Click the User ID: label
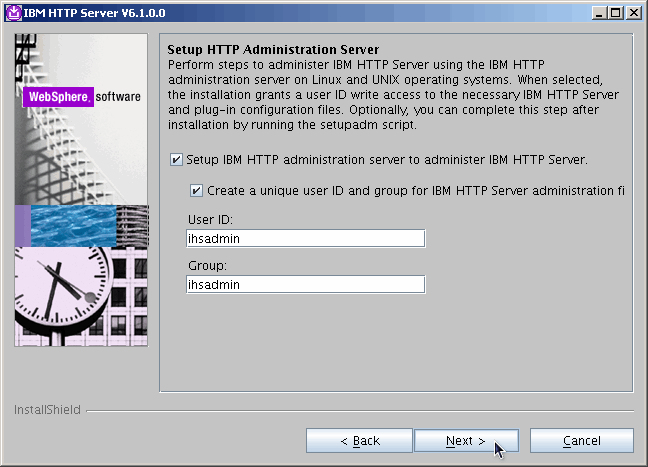Viewport: 648px width, 467px height. click(208, 219)
